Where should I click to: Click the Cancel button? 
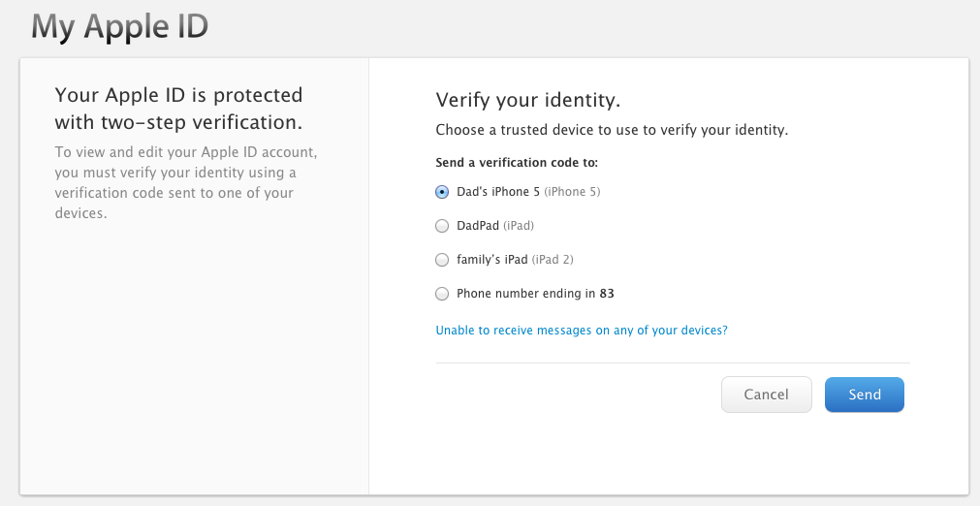[766, 395]
